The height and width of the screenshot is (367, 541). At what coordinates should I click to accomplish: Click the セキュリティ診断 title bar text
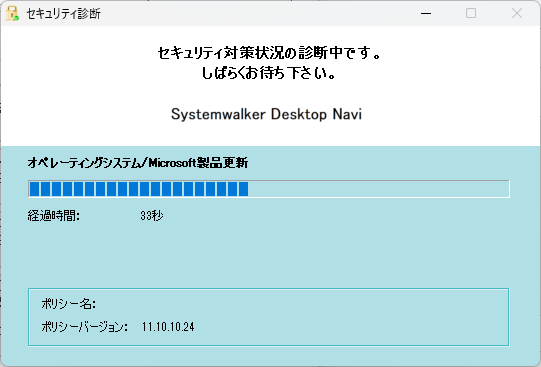pyautogui.click(x=63, y=14)
